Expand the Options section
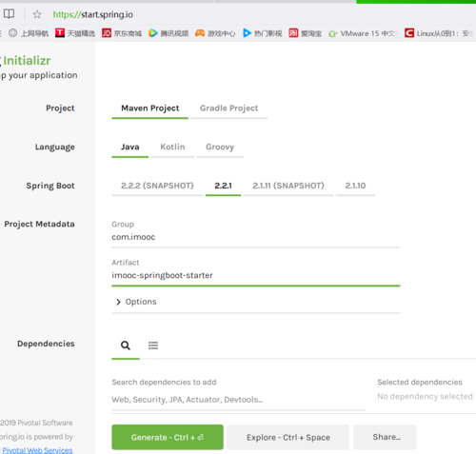The image size is (476, 454). (136, 302)
